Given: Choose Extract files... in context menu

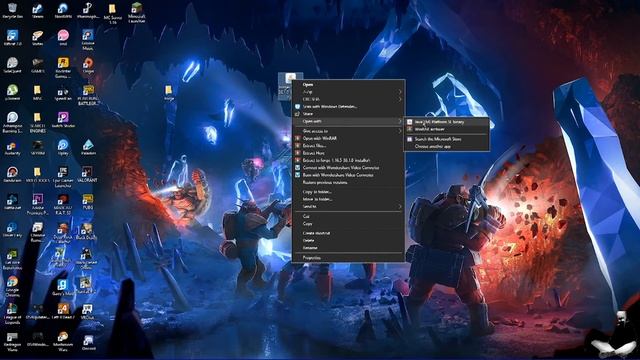Looking at the screenshot, I should pos(349,146).
